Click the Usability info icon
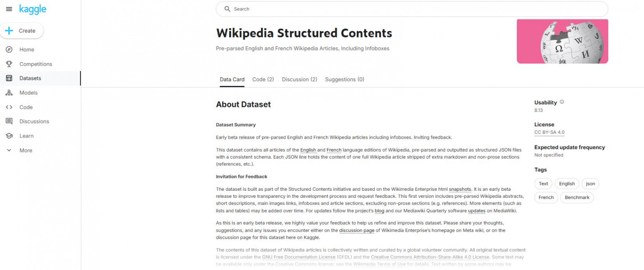The height and width of the screenshot is (270, 644). point(562,102)
